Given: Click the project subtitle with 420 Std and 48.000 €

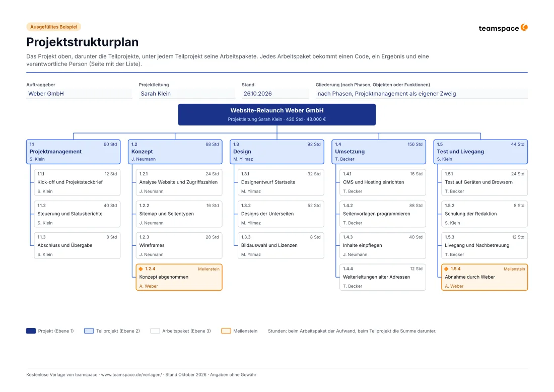Looking at the screenshot, I should tap(277, 119).
